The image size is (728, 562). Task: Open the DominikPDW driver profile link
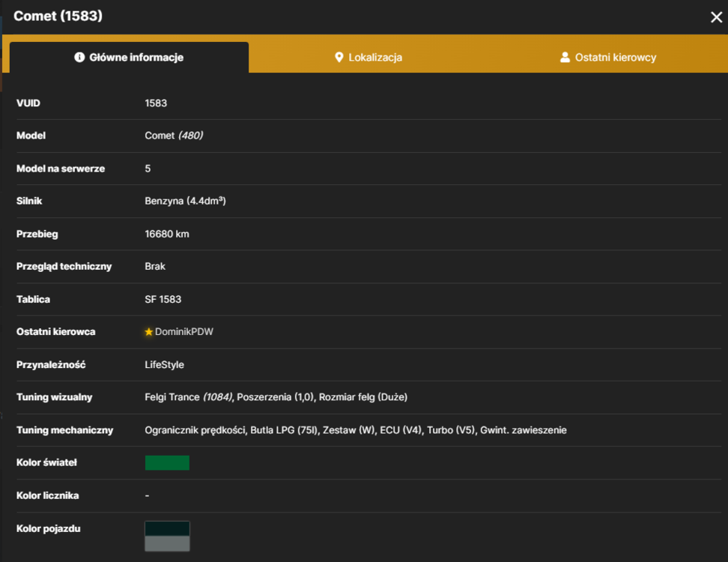[x=183, y=332]
